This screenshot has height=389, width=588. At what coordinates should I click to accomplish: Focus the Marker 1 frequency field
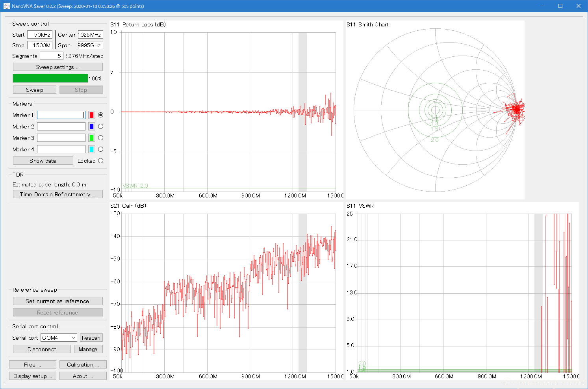coord(61,115)
